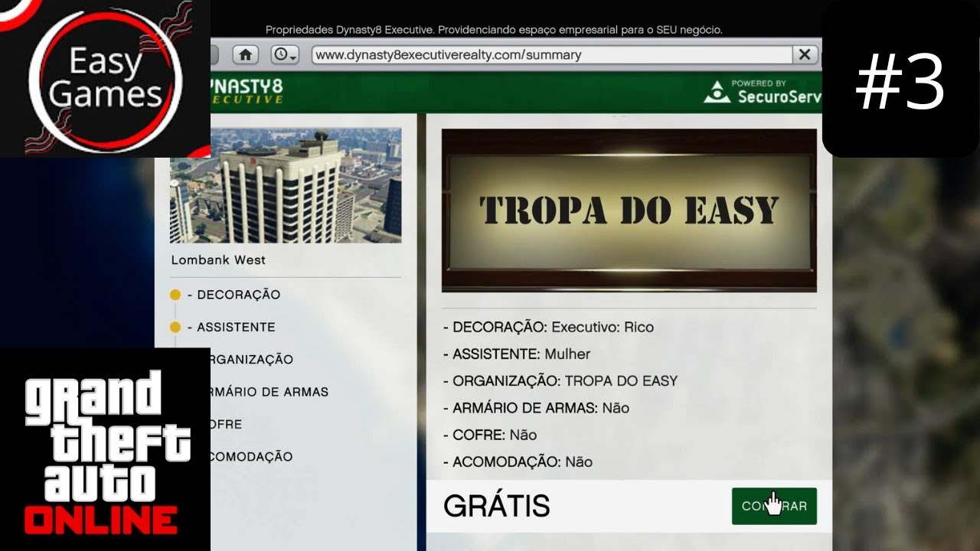
Task: Click the browser home icon
Action: tap(245, 54)
